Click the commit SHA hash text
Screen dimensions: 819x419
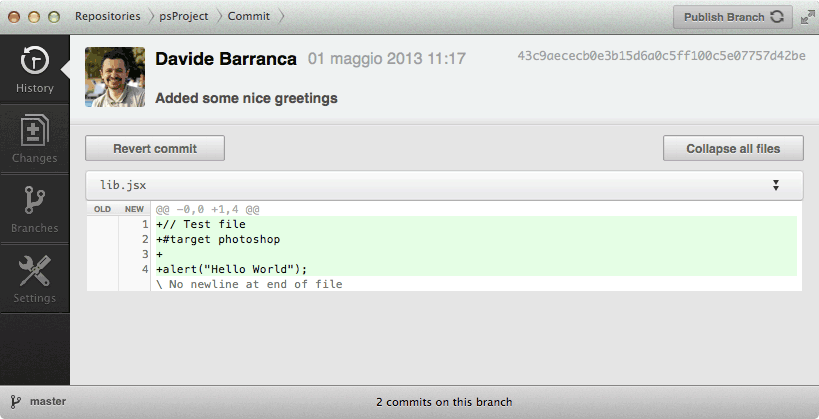click(x=661, y=56)
